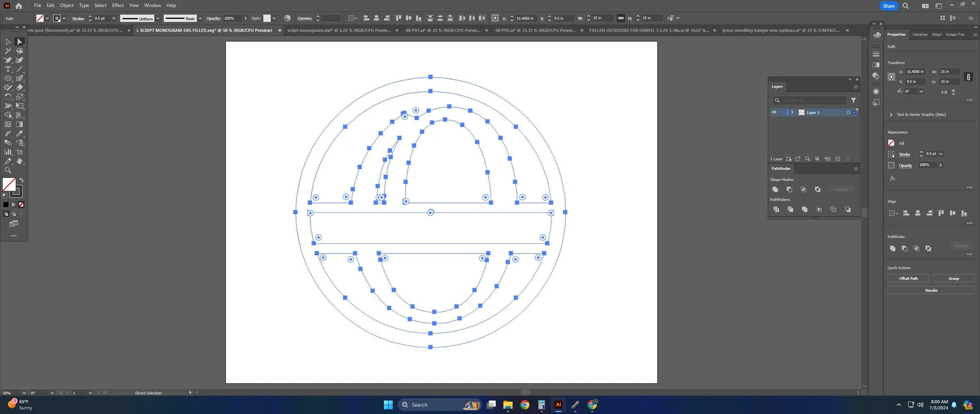Select the Ellipse tool
Screen dimensions: 980x414
pos(7,78)
